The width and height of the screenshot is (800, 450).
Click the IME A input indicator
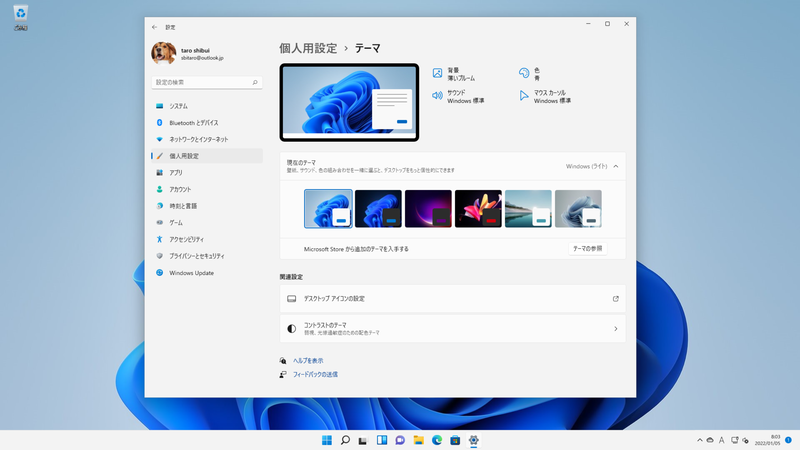pyautogui.click(x=721, y=440)
